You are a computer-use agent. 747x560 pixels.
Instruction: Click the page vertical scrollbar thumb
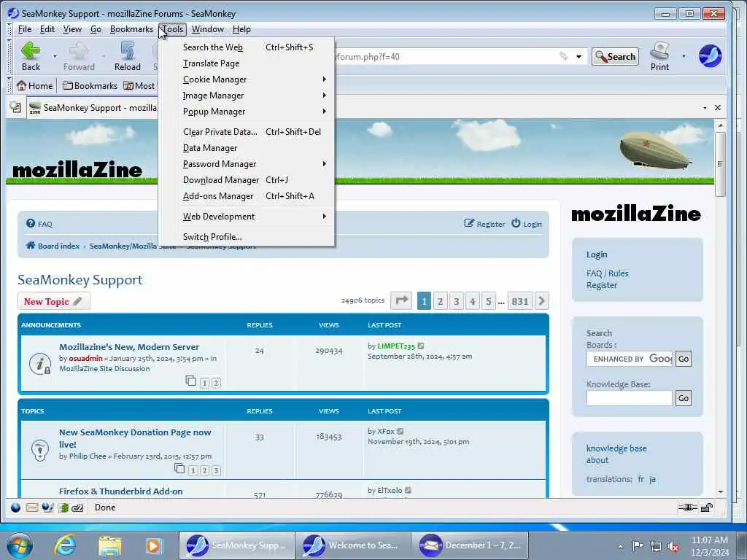pyautogui.click(x=720, y=164)
